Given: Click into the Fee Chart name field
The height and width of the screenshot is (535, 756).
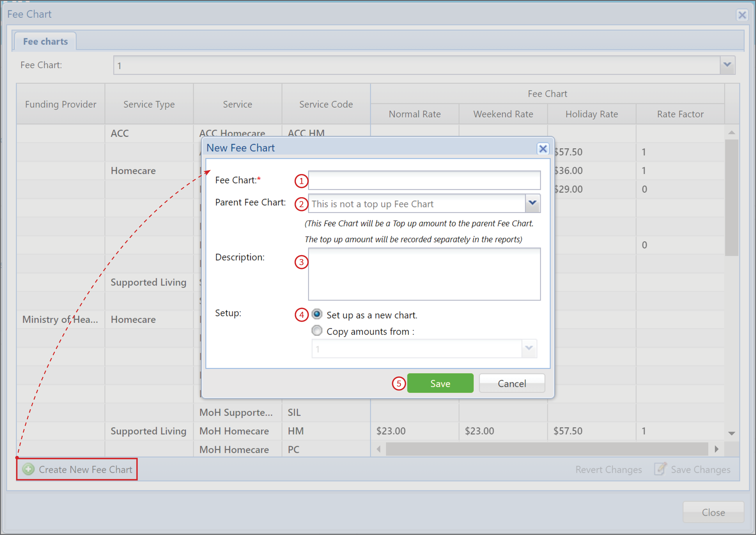Looking at the screenshot, I should (x=424, y=180).
